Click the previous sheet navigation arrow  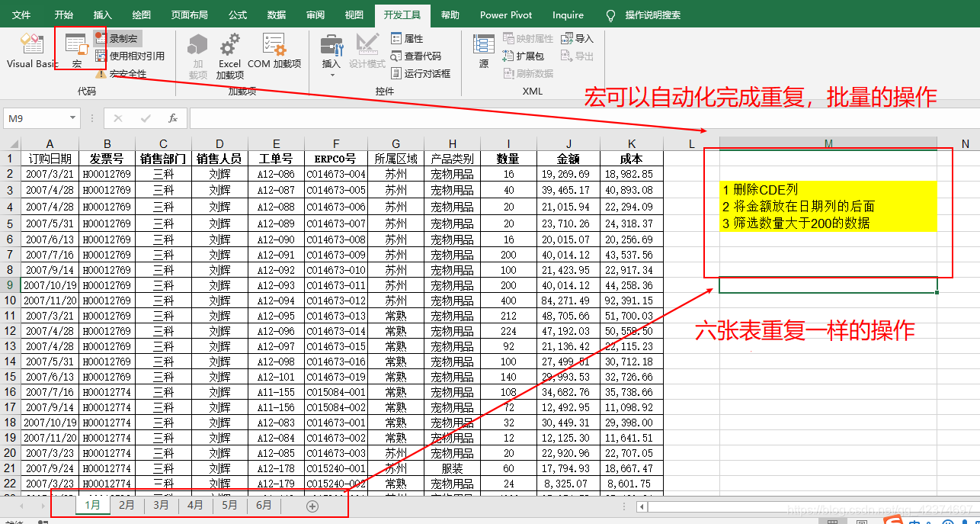21,506
